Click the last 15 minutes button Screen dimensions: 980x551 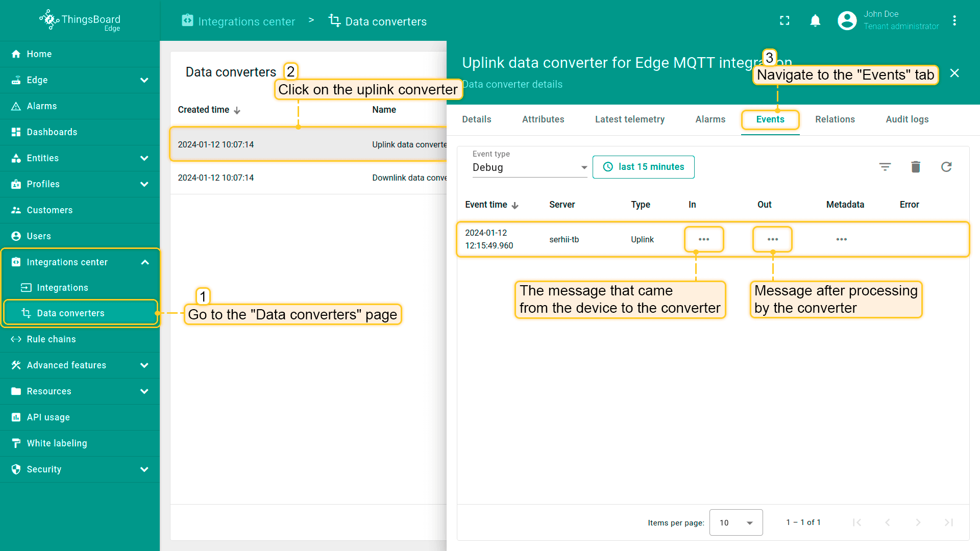[643, 167]
